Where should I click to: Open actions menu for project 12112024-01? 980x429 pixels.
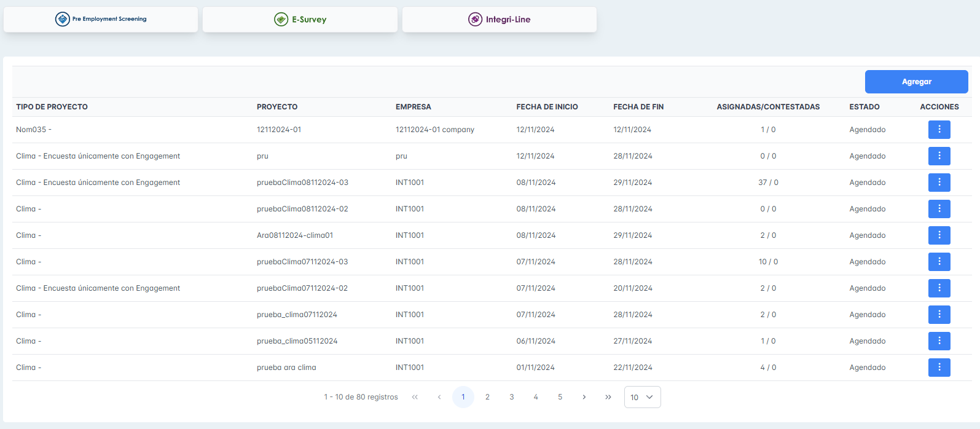939,130
